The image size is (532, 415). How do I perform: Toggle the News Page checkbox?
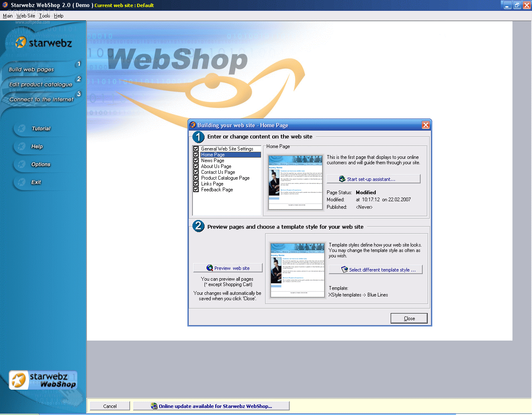point(196,160)
